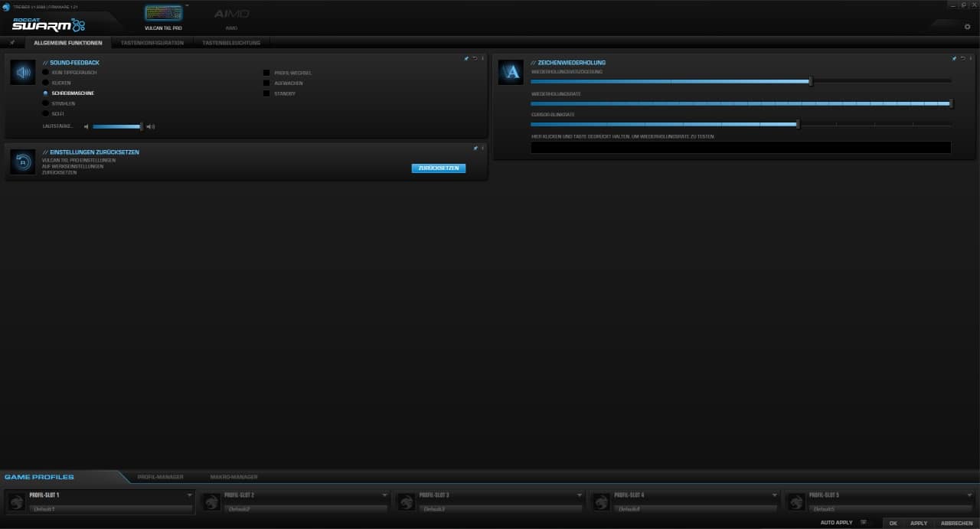This screenshot has height=529, width=980.
Task: Click the AIMO device logo
Action: coord(231,15)
